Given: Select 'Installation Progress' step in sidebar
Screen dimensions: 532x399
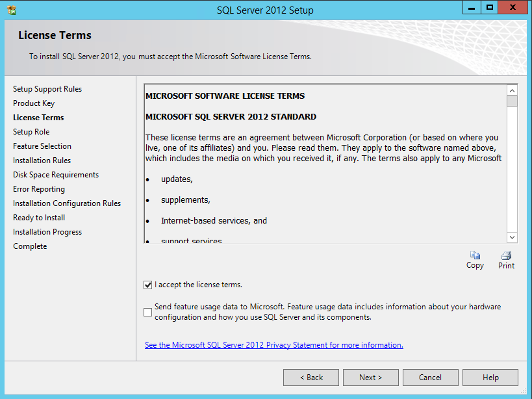Looking at the screenshot, I should (47, 232).
